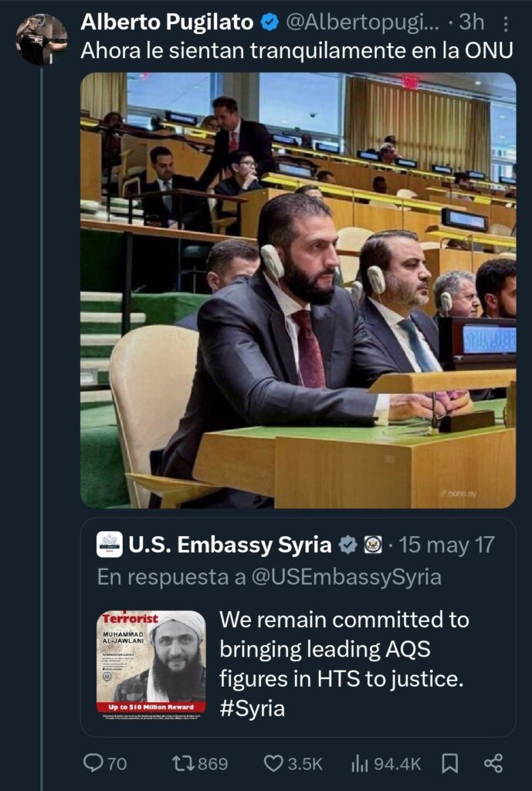
Task: Open U.S. Embassy Syria account avatar
Action: [x=110, y=545]
